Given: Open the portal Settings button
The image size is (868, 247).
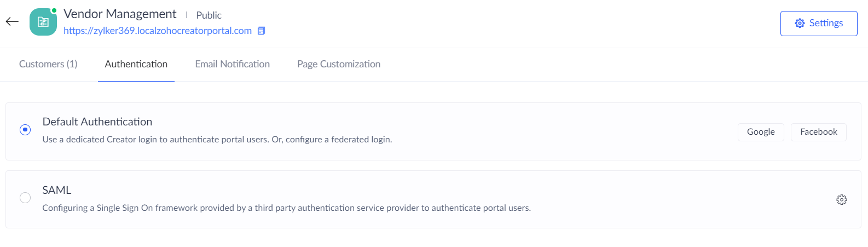Looking at the screenshot, I should (818, 24).
